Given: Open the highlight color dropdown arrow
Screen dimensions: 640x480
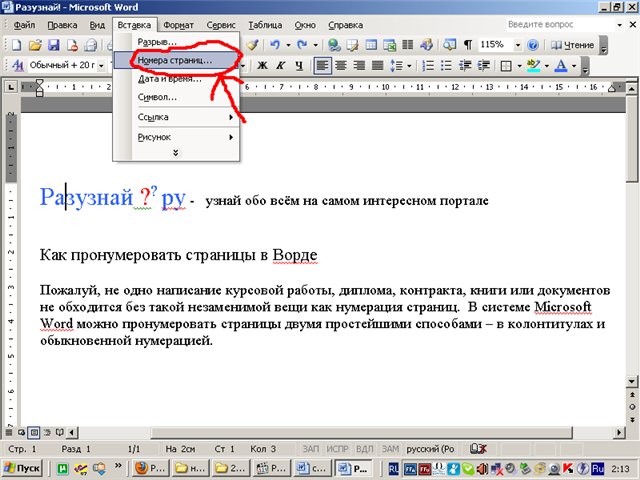Looking at the screenshot, I should tap(547, 65).
